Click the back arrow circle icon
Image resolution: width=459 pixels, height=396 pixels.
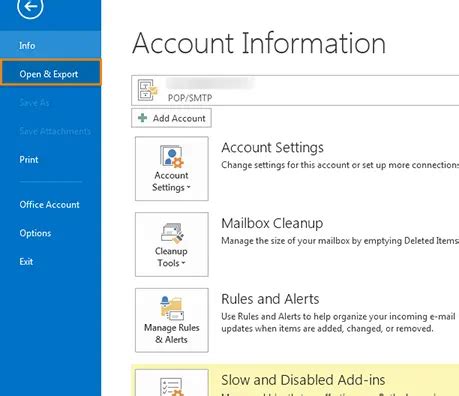30,6
